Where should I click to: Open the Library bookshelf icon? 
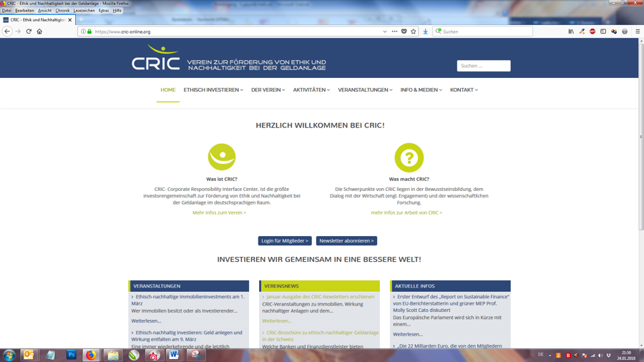pyautogui.click(x=571, y=31)
